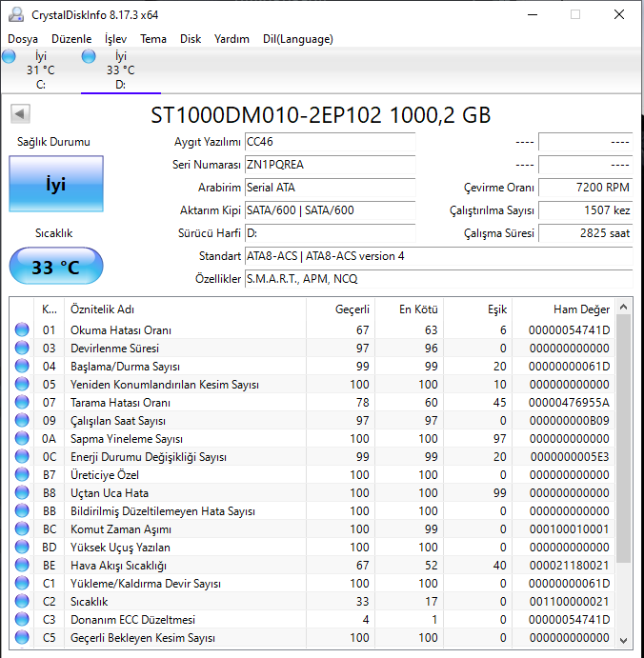
Task: Click raw value 000021180021
Action: [x=569, y=566]
